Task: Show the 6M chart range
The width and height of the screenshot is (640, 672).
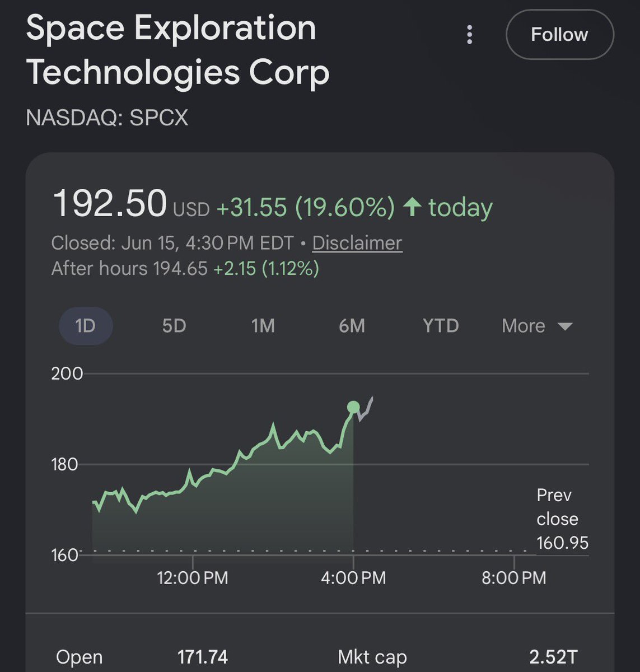Action: [x=352, y=325]
